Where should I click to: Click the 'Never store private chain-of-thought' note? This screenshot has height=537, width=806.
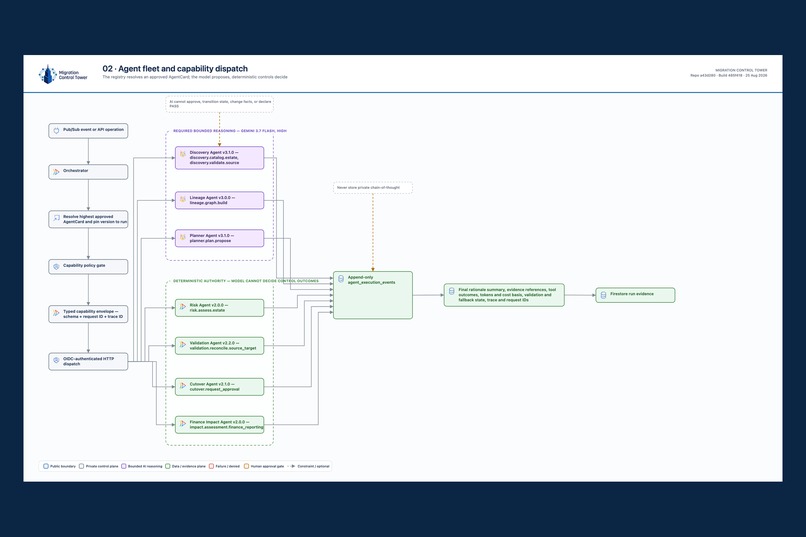(x=373, y=188)
